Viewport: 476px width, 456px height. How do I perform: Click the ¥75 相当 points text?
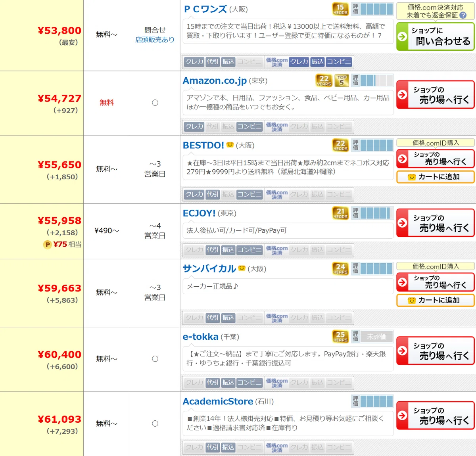tap(67, 245)
